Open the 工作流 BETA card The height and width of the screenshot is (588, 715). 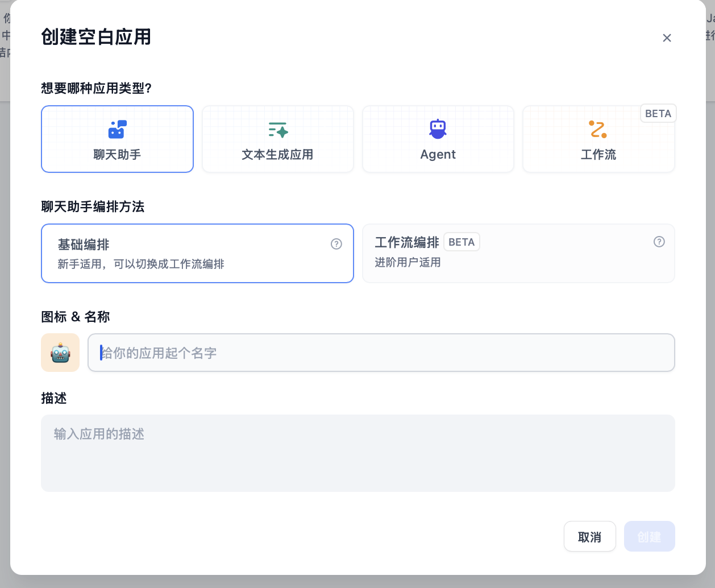point(598,139)
